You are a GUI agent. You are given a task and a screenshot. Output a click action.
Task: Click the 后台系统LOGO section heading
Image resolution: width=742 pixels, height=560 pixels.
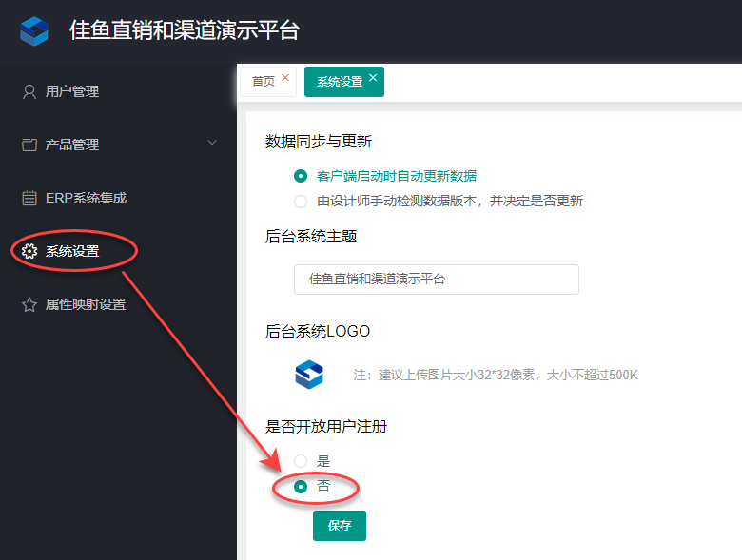click(318, 331)
